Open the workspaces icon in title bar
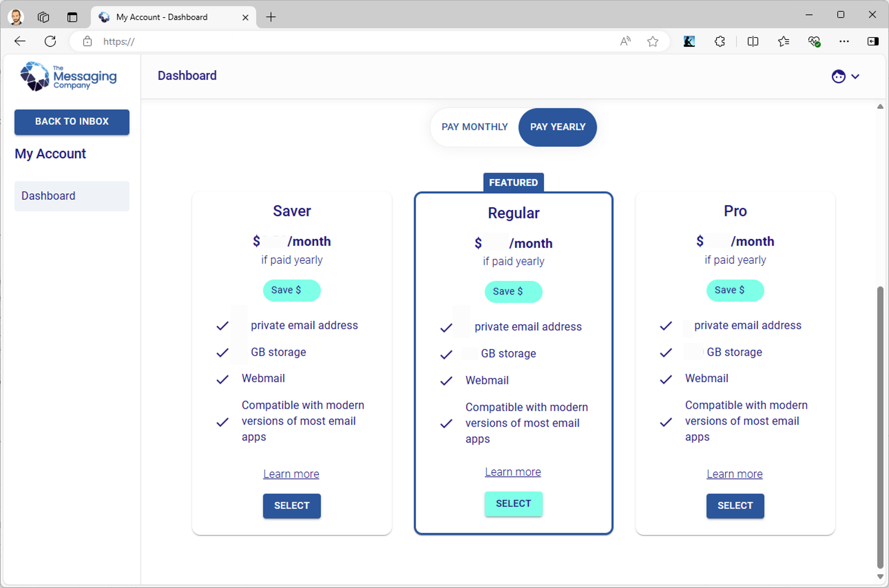 (43, 17)
